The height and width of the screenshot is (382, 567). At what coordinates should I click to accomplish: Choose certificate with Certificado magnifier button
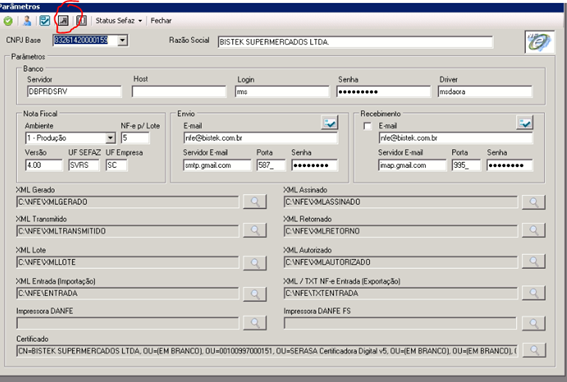pos(534,350)
